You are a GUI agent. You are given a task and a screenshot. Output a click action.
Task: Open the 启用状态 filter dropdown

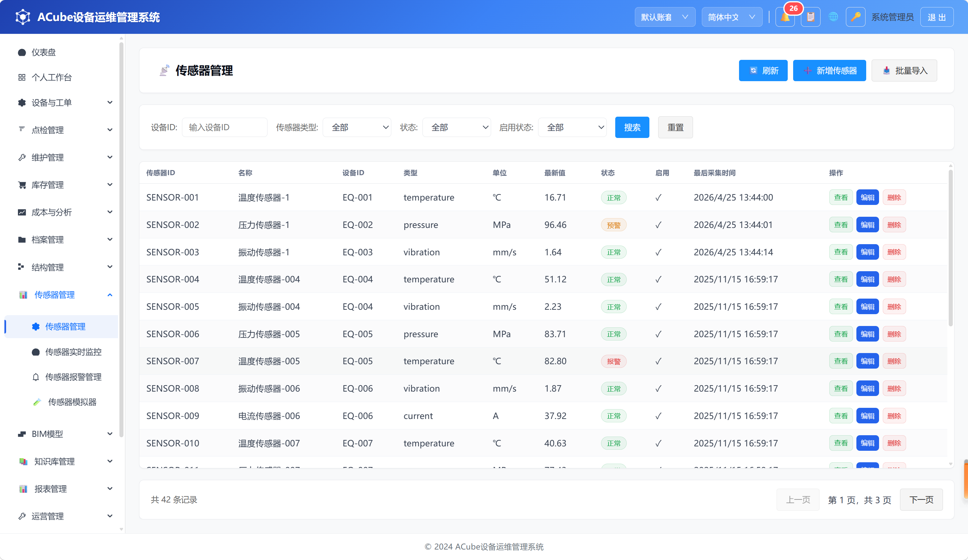pyautogui.click(x=572, y=127)
